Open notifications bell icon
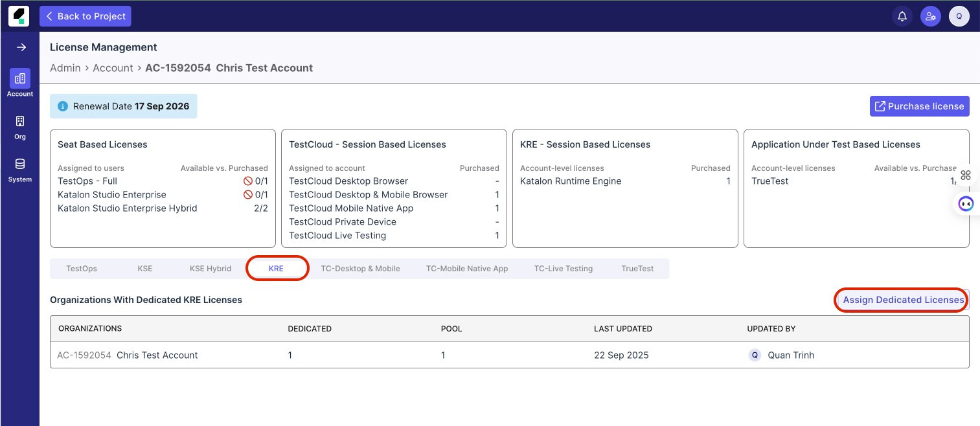Screen dimensions: 980x426 [902, 16]
